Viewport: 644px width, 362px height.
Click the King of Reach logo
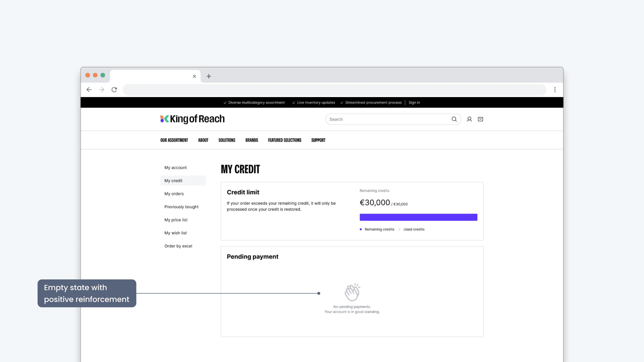point(192,119)
